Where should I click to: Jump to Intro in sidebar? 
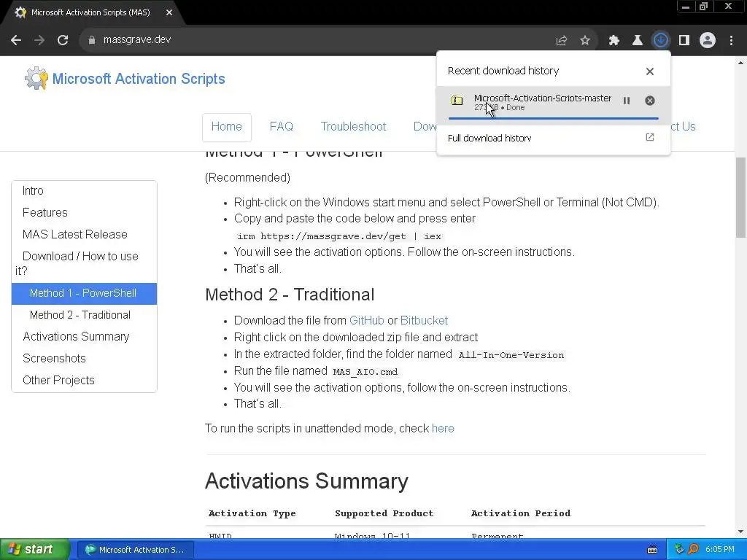click(33, 190)
